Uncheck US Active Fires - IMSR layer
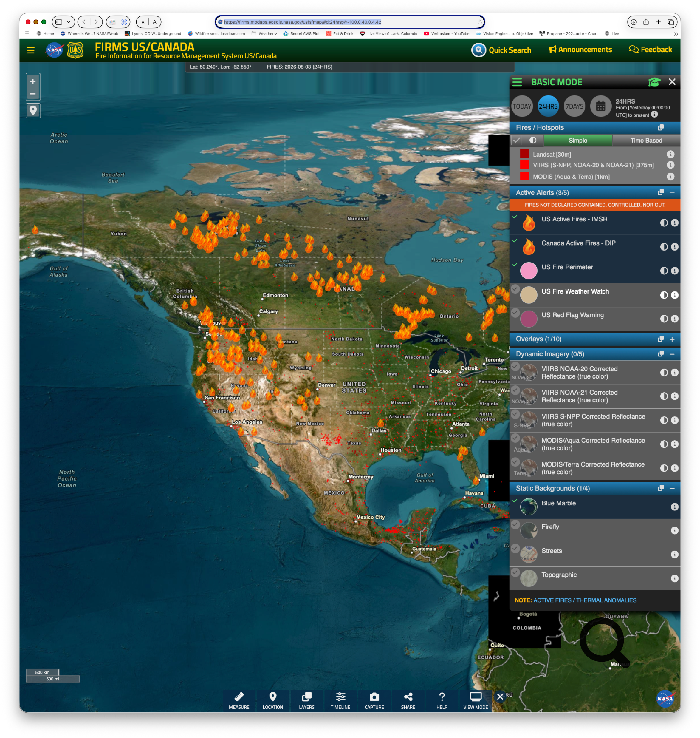The image size is (700, 738). 515,217
